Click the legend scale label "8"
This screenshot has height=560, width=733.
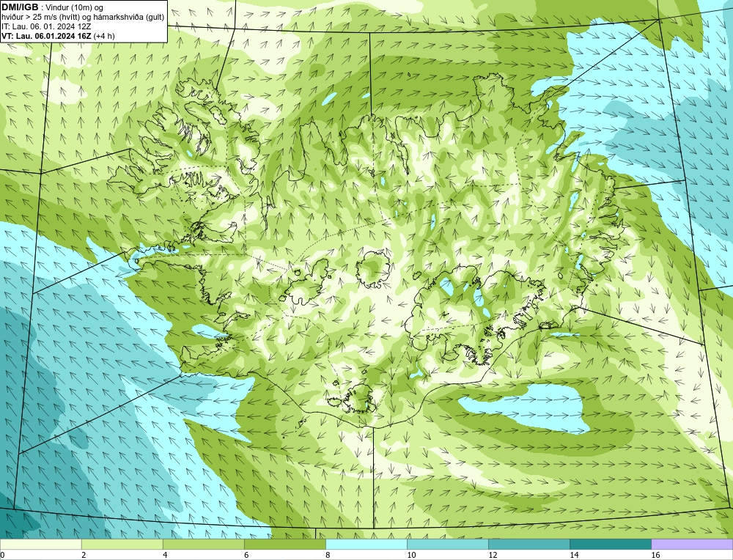pos(328,555)
